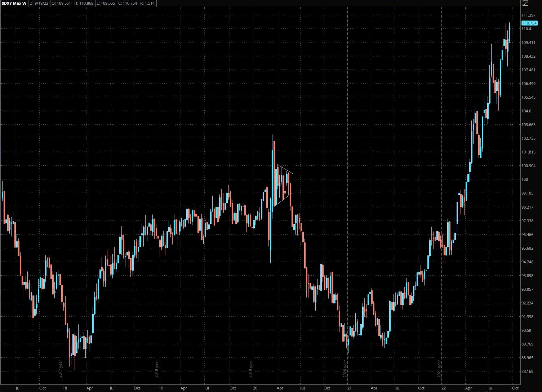The image size is (542, 392).
Task: Click the 100 level on price axis
Action: [525, 179]
